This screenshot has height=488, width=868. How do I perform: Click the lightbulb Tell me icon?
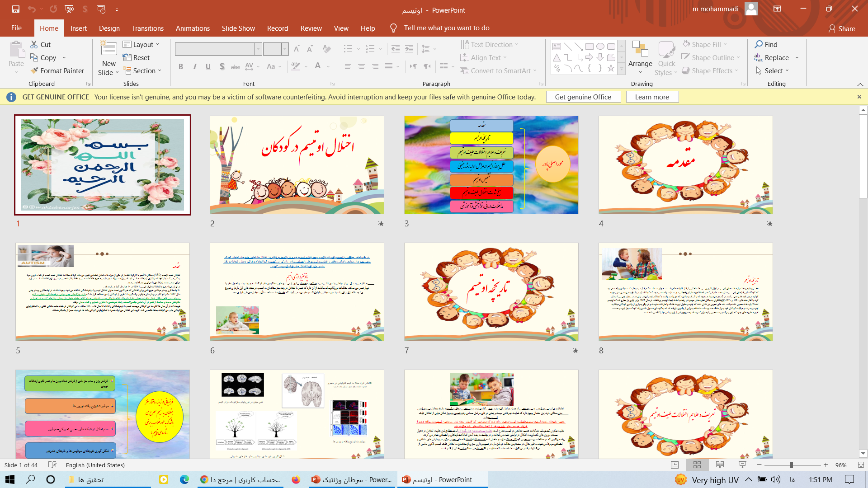[393, 28]
